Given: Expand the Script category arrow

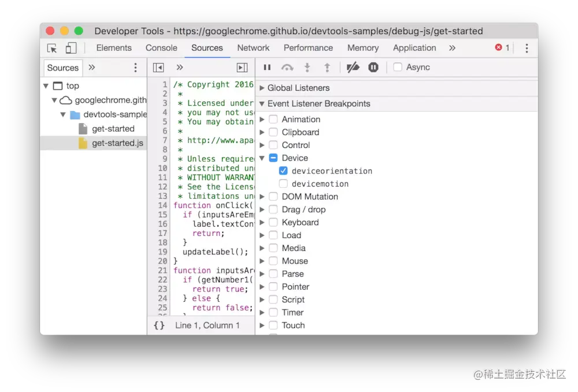Looking at the screenshot, I should click(262, 300).
